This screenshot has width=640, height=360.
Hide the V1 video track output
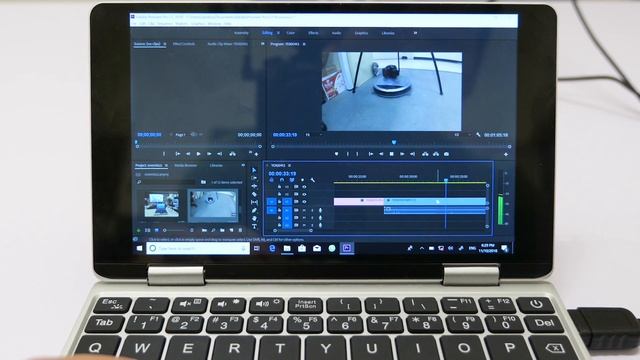click(304, 202)
